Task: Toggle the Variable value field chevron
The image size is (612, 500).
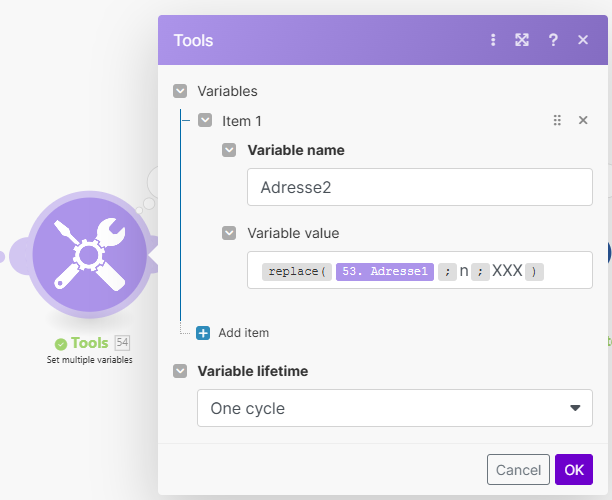Action: point(229,233)
